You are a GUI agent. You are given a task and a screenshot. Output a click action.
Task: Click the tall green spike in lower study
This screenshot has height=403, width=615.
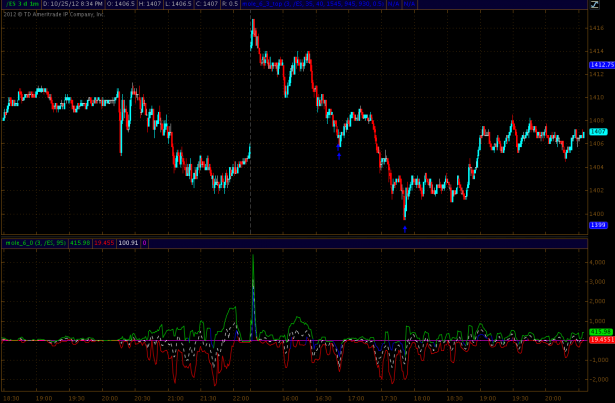tap(253, 275)
